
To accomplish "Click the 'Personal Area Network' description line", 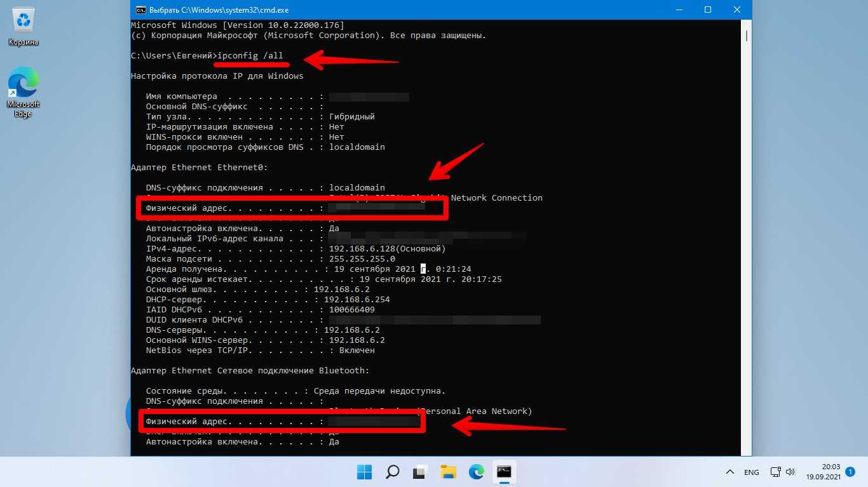I will (x=339, y=411).
